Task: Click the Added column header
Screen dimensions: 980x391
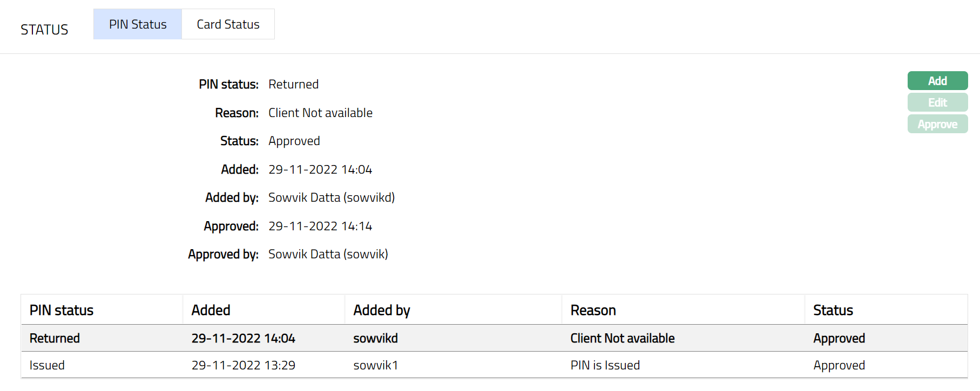Action: (x=211, y=310)
